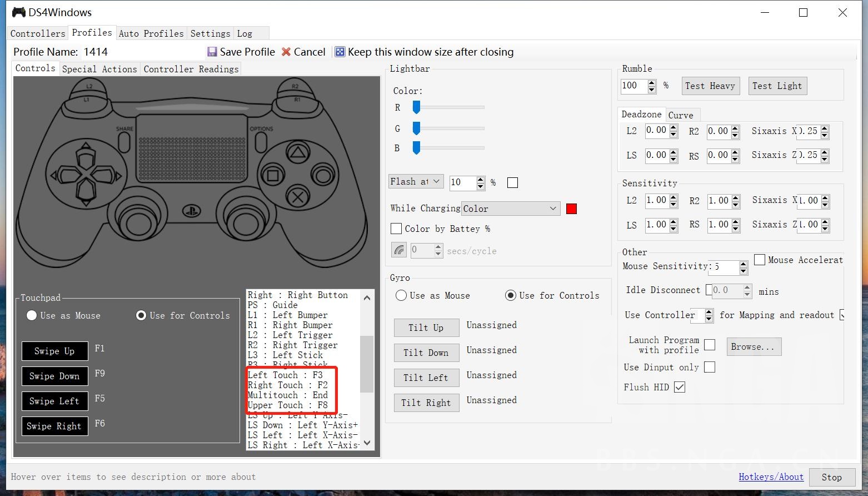The image size is (868, 496).
Task: Adjust the lightbar R color slider
Action: (x=416, y=107)
